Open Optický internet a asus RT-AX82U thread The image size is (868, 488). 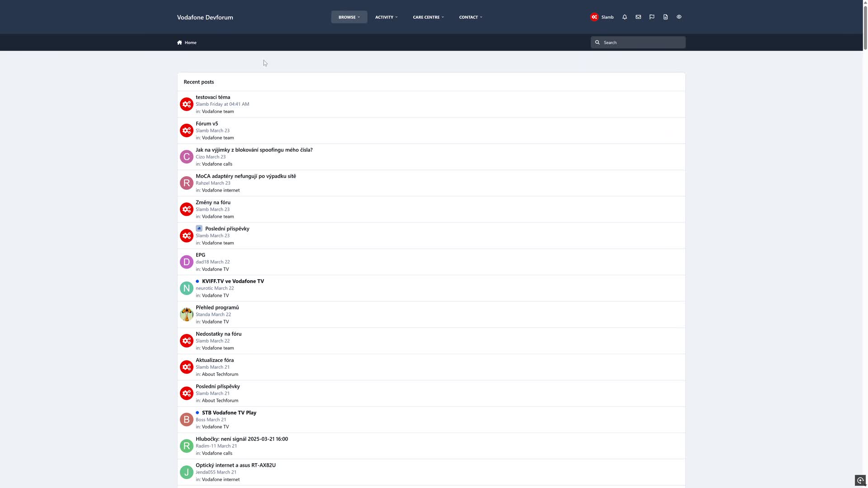(x=236, y=465)
